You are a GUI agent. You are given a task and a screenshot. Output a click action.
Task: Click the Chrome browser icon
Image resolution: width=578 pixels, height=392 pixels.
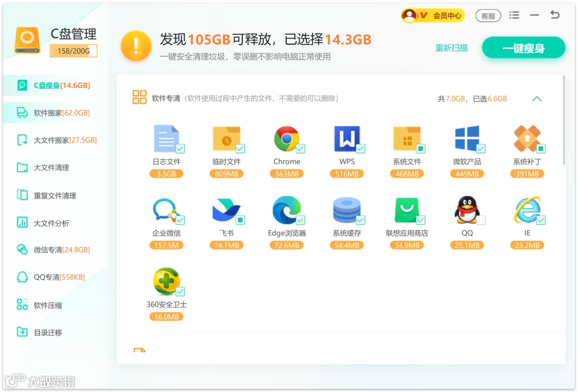(x=286, y=139)
